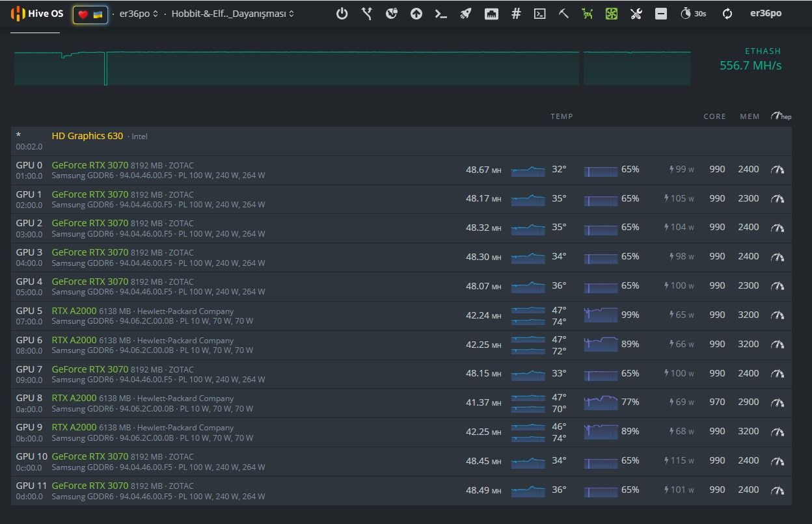The height and width of the screenshot is (524, 812).
Task: Click GPU 6 memory clock value 3200
Action: click(x=748, y=344)
